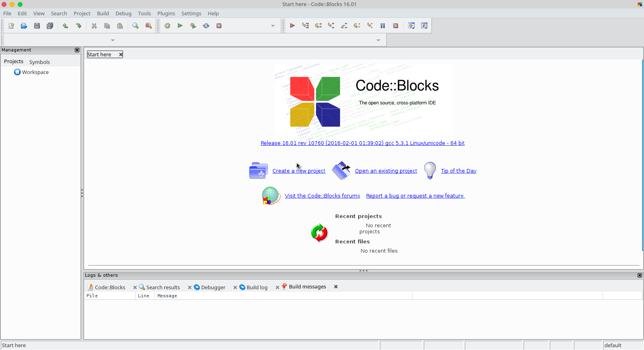Screen dimensions: 644x350
Task: Click the Undo toolbar icon
Action: [65, 26]
